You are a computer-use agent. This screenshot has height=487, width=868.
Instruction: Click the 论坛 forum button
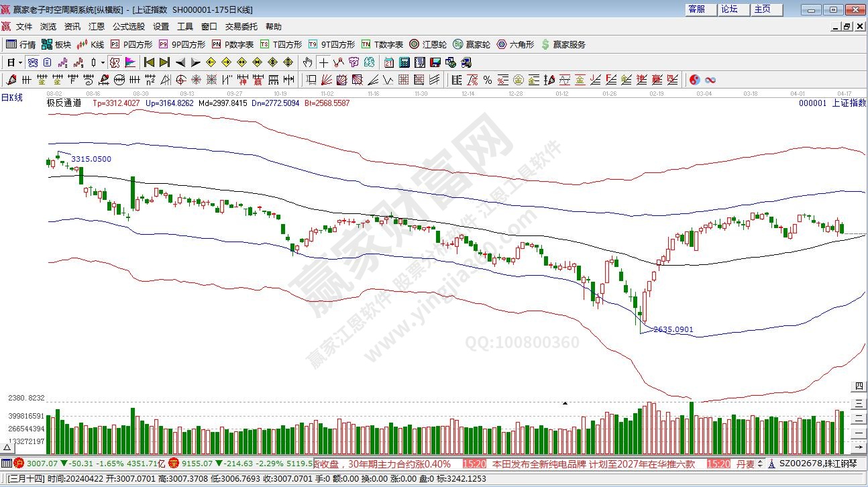(729, 9)
